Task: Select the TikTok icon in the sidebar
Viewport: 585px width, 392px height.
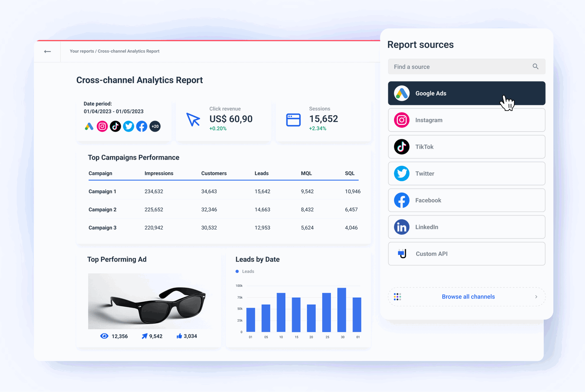Action: (x=401, y=147)
